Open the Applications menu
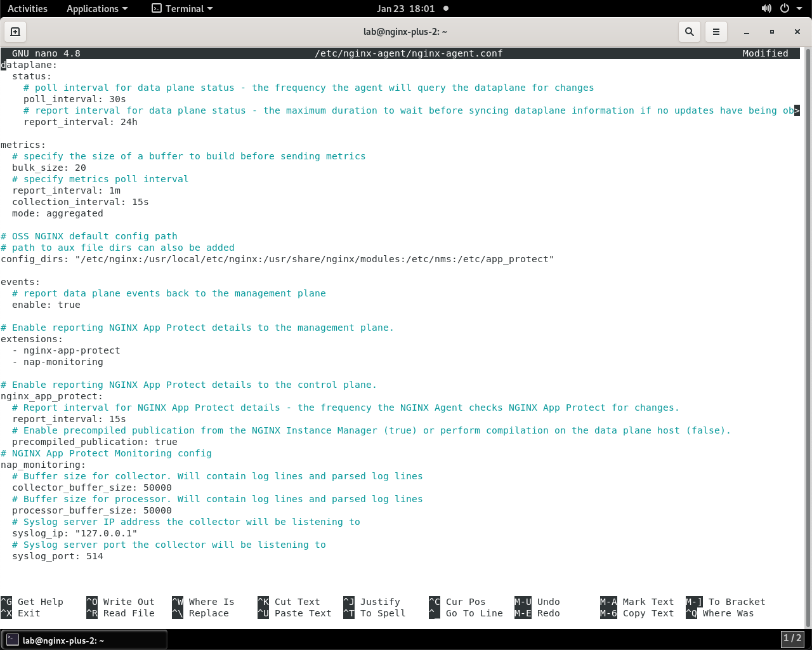Viewport: 812px width, 650px height. pyautogui.click(x=97, y=8)
